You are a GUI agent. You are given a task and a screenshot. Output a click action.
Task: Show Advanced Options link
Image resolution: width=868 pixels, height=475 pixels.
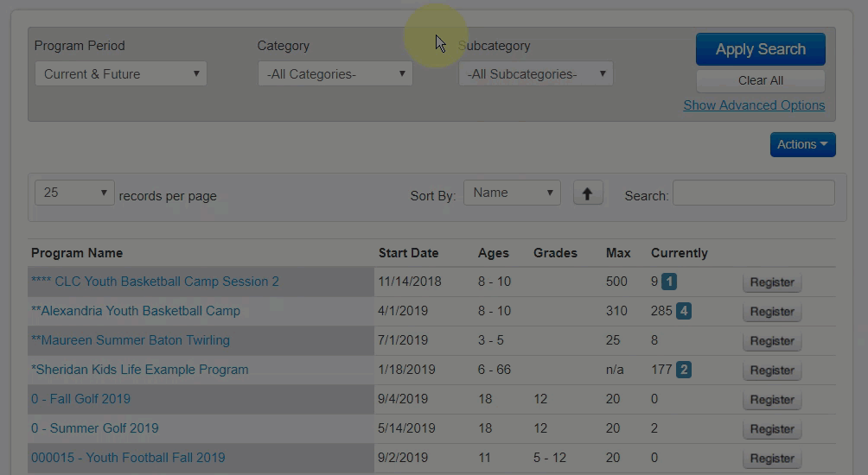(754, 105)
